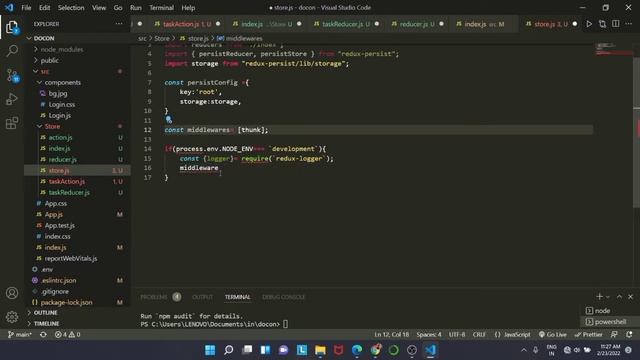Open the Run and Debug view
Viewport: 640px width, 360px height.
point(12,99)
